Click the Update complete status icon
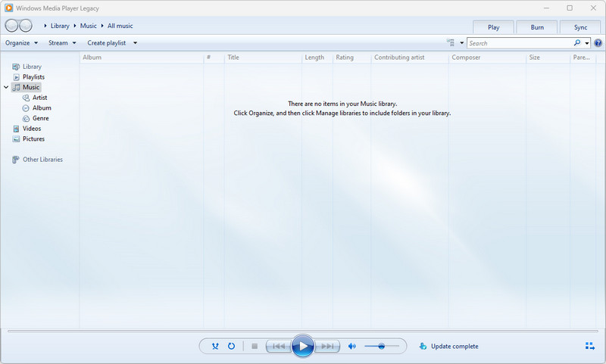606x364 pixels. [423, 347]
